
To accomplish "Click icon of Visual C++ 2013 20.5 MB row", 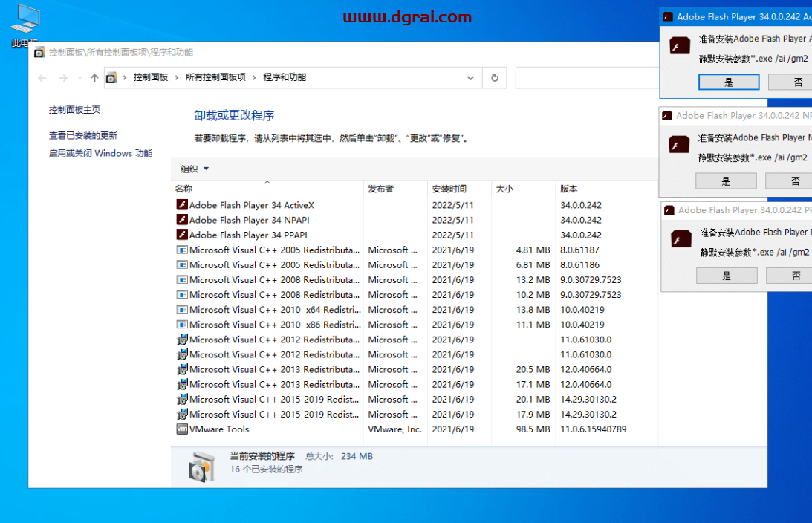I will coord(182,370).
